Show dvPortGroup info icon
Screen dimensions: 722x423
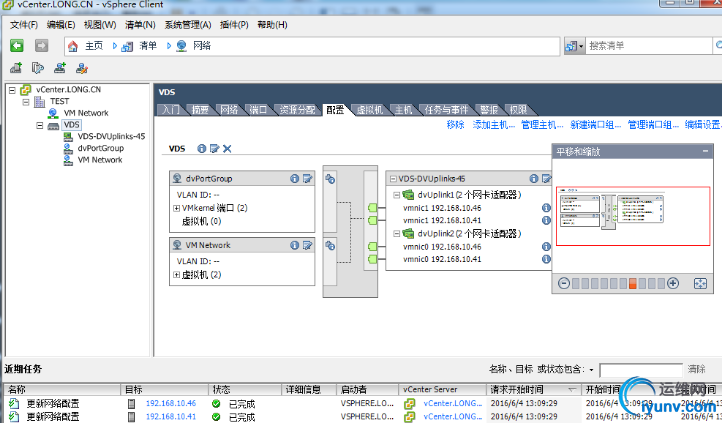tap(295, 179)
